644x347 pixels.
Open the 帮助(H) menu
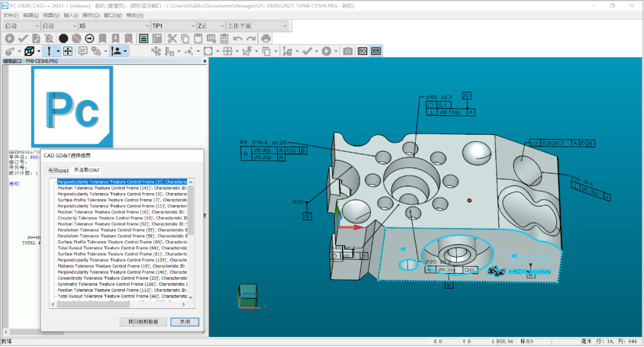[x=135, y=15]
